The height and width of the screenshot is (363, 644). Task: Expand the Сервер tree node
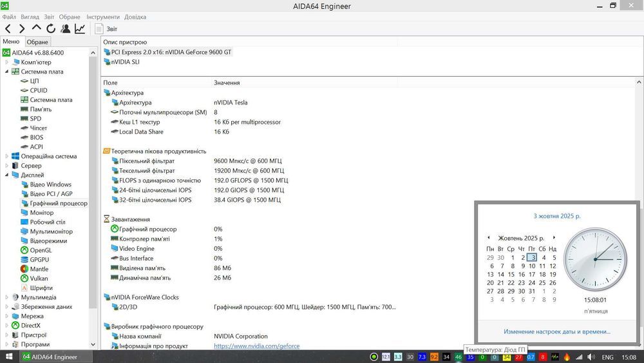[x=6, y=166]
